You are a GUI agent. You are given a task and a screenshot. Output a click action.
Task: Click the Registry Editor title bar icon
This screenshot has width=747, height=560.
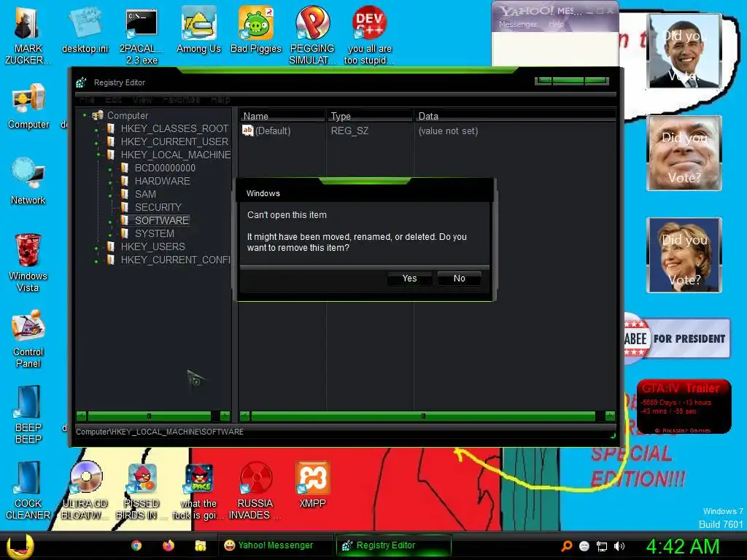(81, 82)
